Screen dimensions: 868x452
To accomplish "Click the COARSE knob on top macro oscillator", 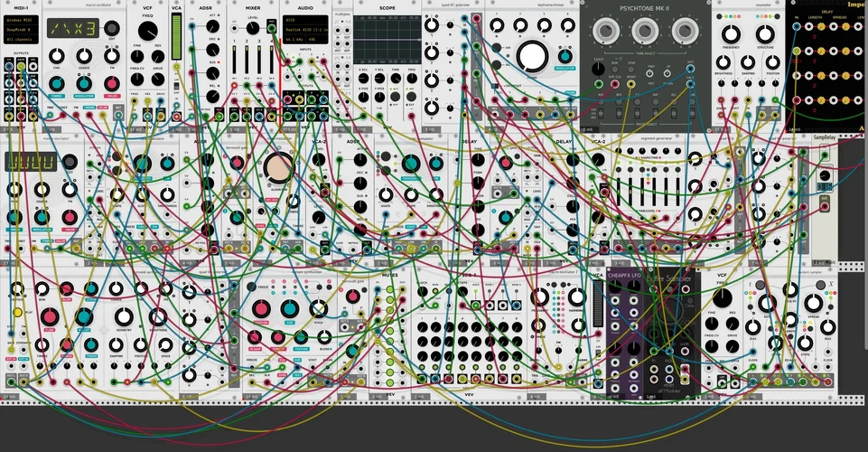I will point(84,56).
